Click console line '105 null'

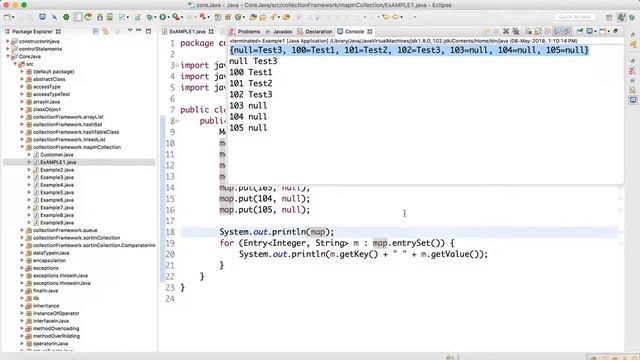coord(248,128)
